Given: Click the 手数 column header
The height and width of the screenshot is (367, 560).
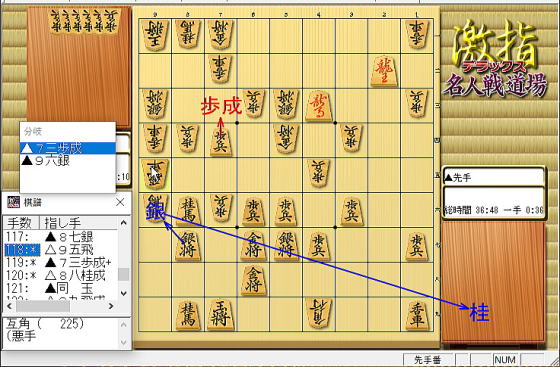Looking at the screenshot, I should (20, 223).
